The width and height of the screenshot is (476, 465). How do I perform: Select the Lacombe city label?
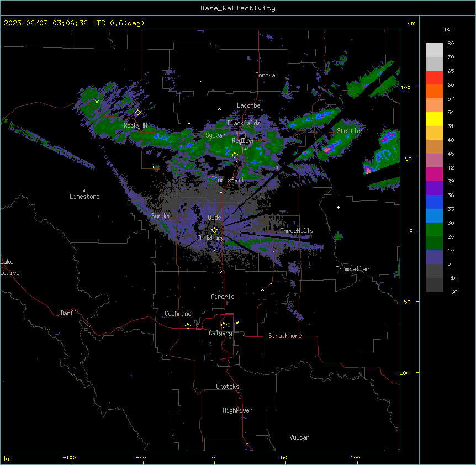tap(248, 105)
